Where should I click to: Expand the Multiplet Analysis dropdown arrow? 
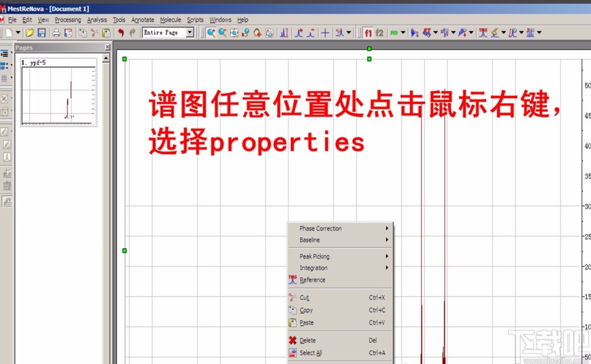pos(539,33)
